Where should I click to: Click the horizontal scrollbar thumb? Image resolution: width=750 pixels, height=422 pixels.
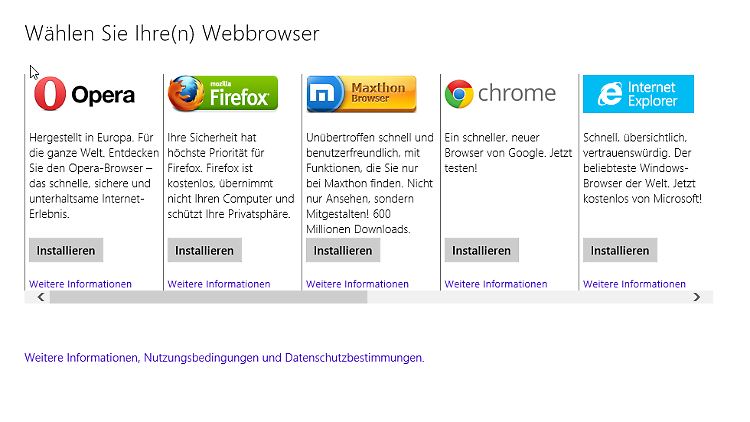click(x=208, y=297)
